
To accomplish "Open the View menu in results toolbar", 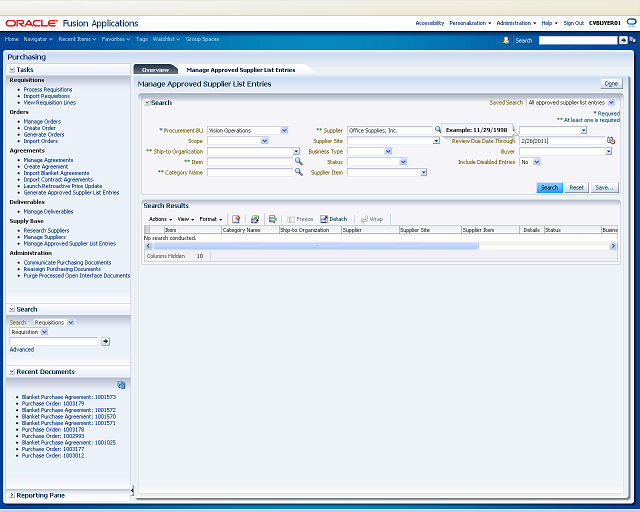I will pyautogui.click(x=186, y=219).
